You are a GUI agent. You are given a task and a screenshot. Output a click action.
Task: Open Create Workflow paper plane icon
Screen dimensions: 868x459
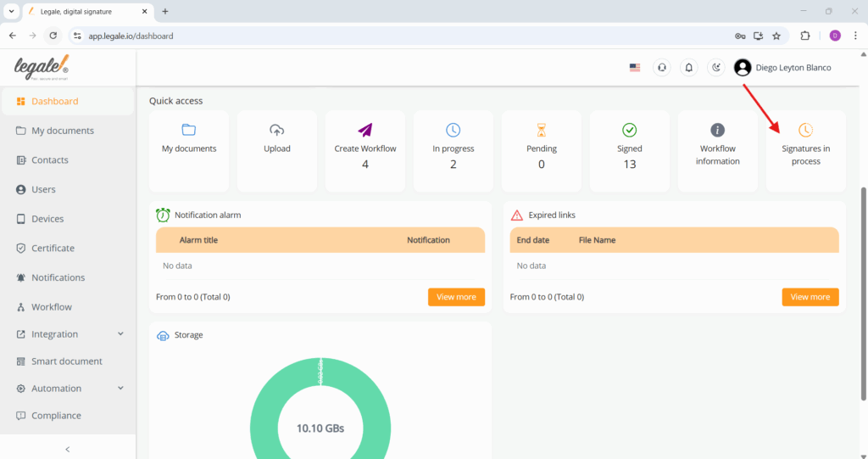[364, 131]
